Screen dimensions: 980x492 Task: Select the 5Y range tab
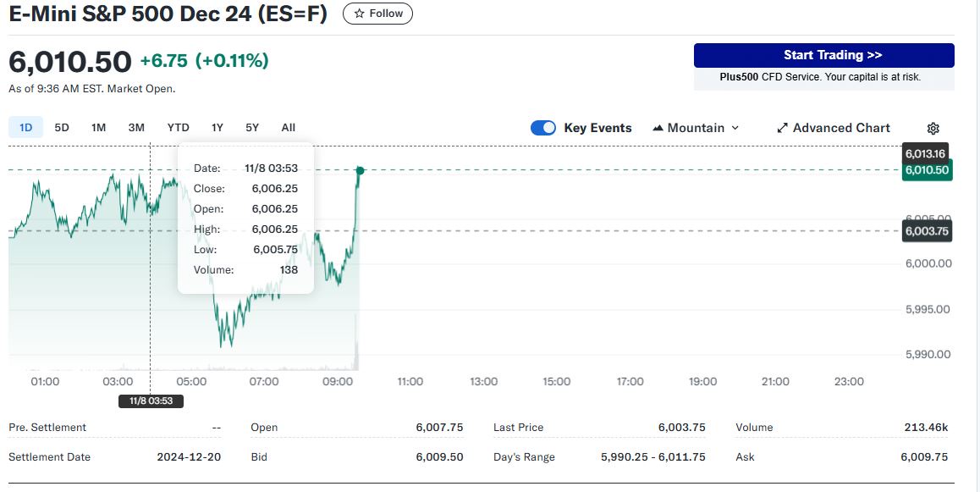click(252, 128)
